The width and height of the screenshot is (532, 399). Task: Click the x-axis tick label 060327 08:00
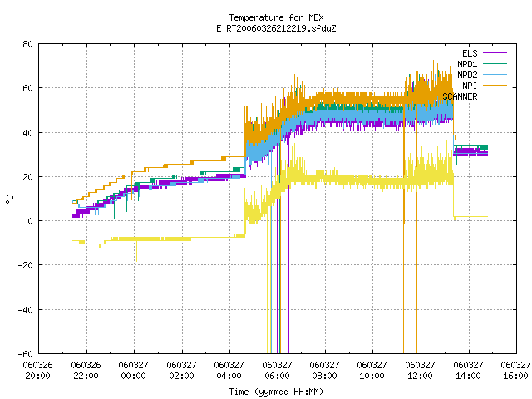pos(325,371)
